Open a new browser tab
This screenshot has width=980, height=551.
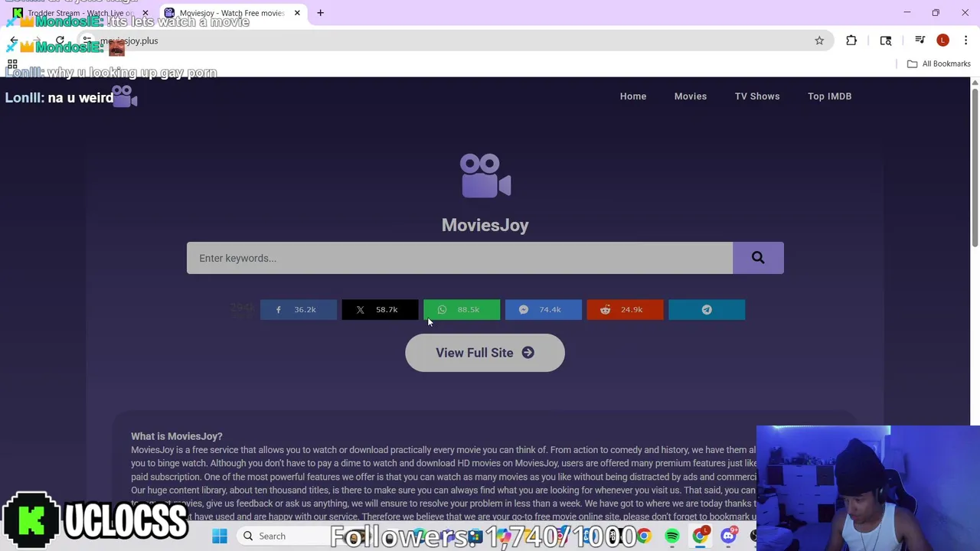(320, 13)
